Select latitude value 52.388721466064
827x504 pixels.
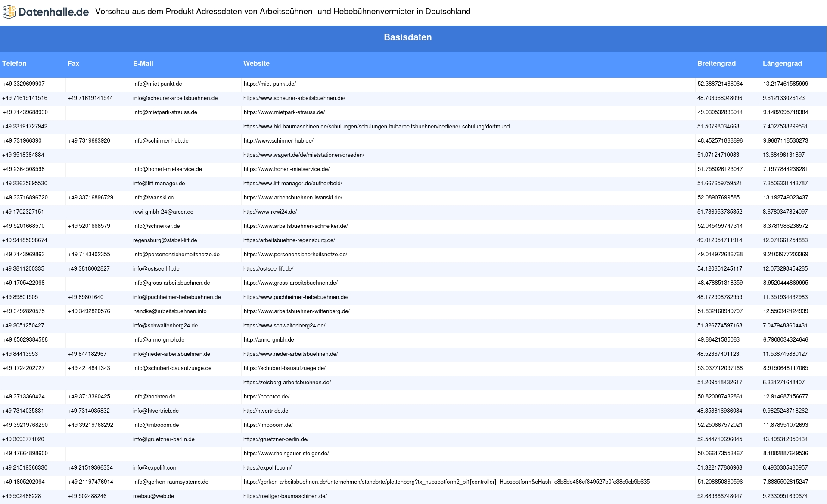point(720,84)
